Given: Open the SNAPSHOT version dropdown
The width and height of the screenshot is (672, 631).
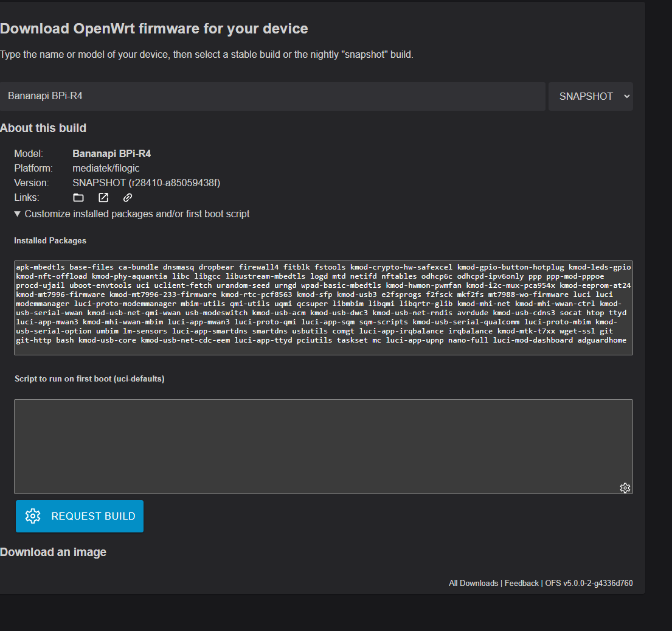Looking at the screenshot, I should (x=591, y=97).
